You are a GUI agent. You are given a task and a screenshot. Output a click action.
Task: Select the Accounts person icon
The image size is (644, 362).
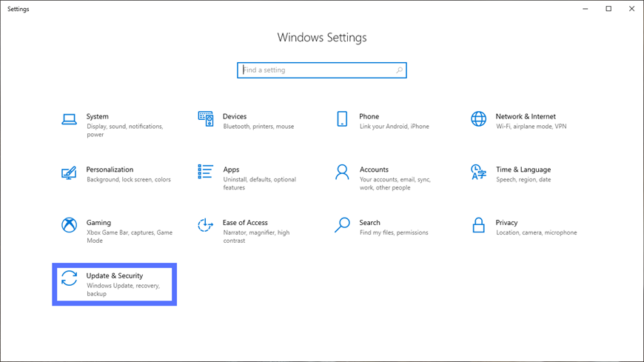pos(342,172)
